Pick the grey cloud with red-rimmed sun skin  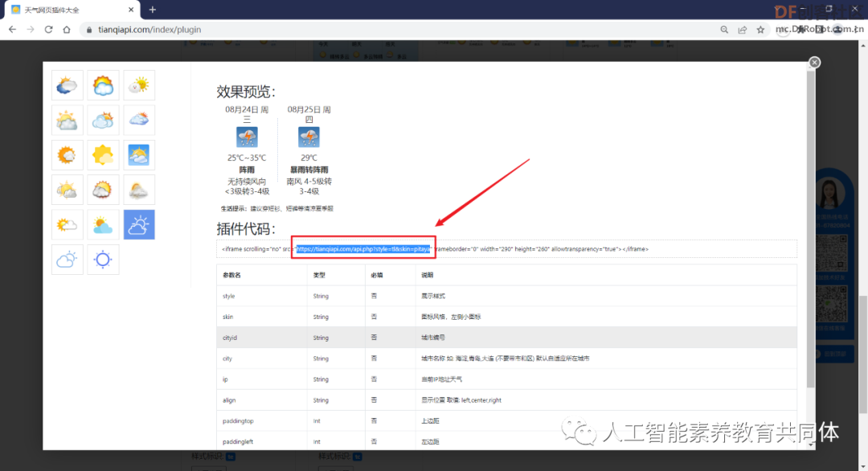pyautogui.click(x=103, y=190)
